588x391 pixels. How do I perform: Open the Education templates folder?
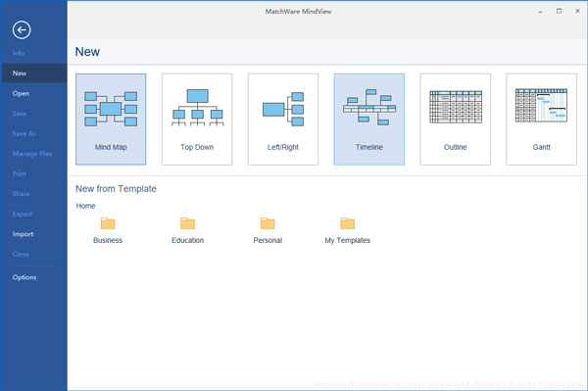tap(187, 223)
